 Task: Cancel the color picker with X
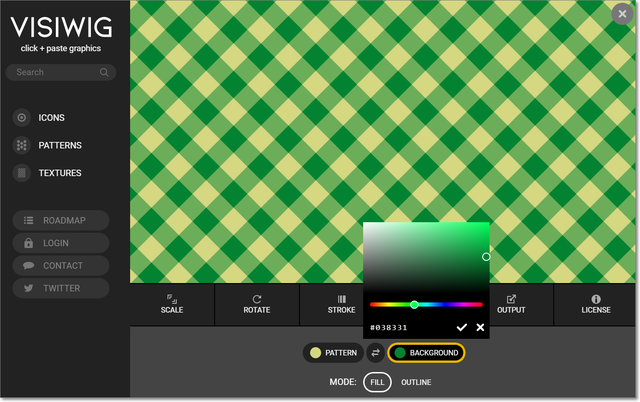click(480, 327)
